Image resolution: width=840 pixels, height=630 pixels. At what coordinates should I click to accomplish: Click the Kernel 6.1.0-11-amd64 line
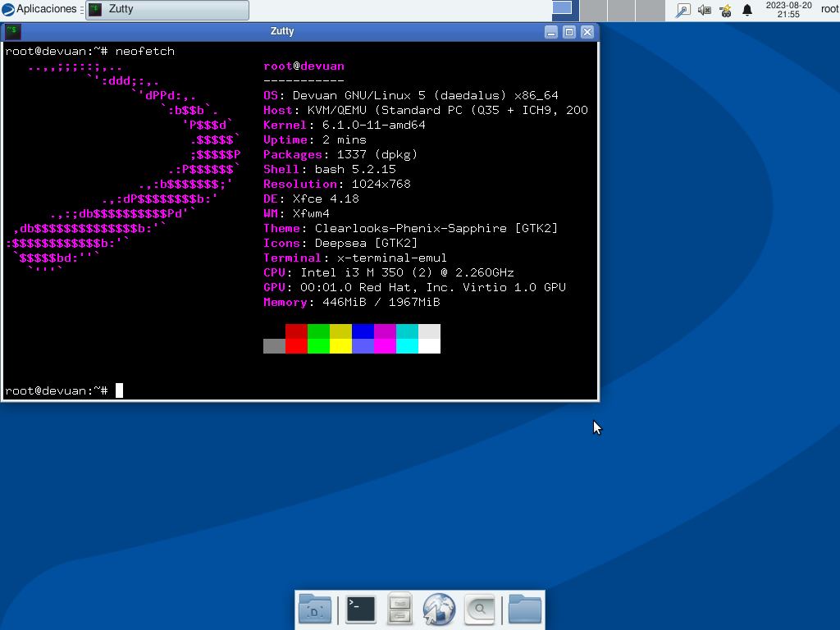pyautogui.click(x=345, y=125)
